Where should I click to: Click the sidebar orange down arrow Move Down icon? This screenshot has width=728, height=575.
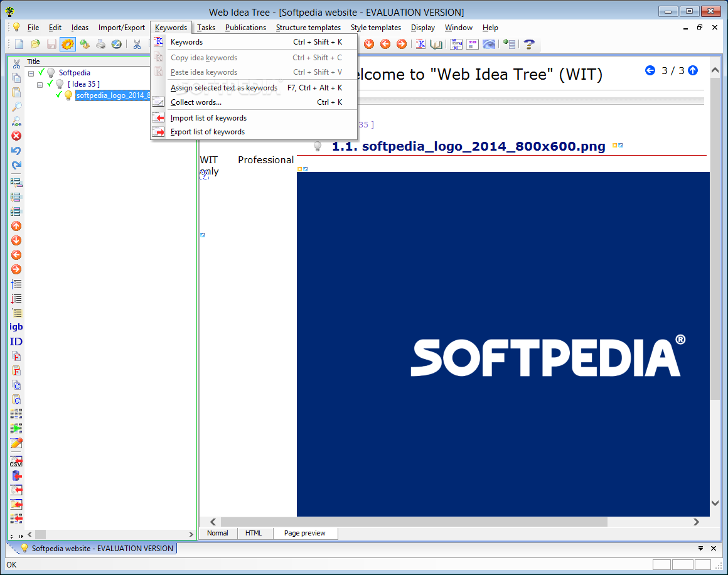(x=16, y=240)
